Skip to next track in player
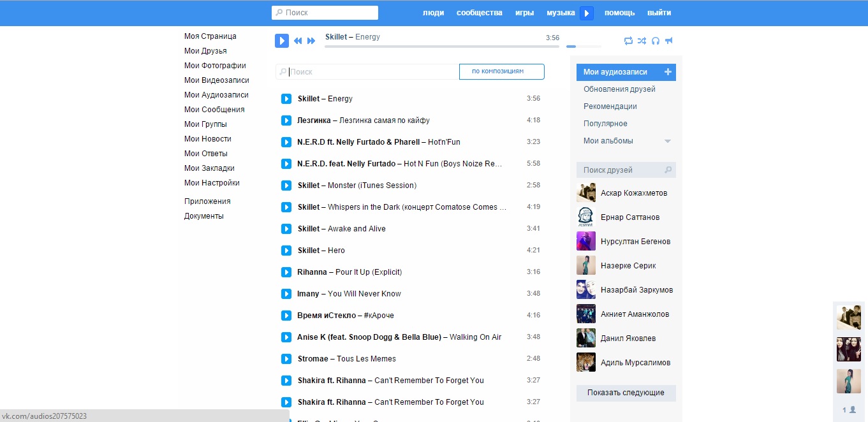The width and height of the screenshot is (868, 422). (x=311, y=41)
